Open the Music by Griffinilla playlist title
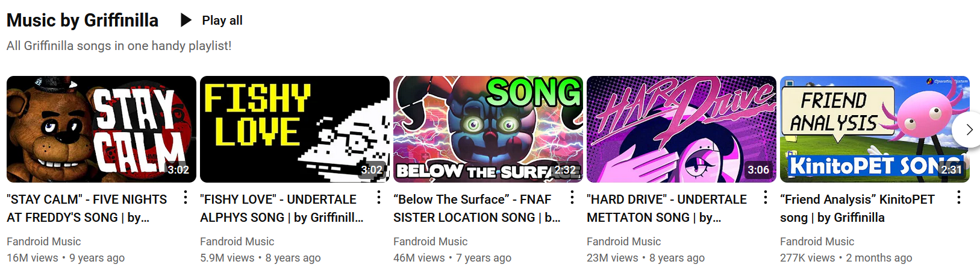Image resolution: width=980 pixels, height=267 pixels. [x=83, y=20]
